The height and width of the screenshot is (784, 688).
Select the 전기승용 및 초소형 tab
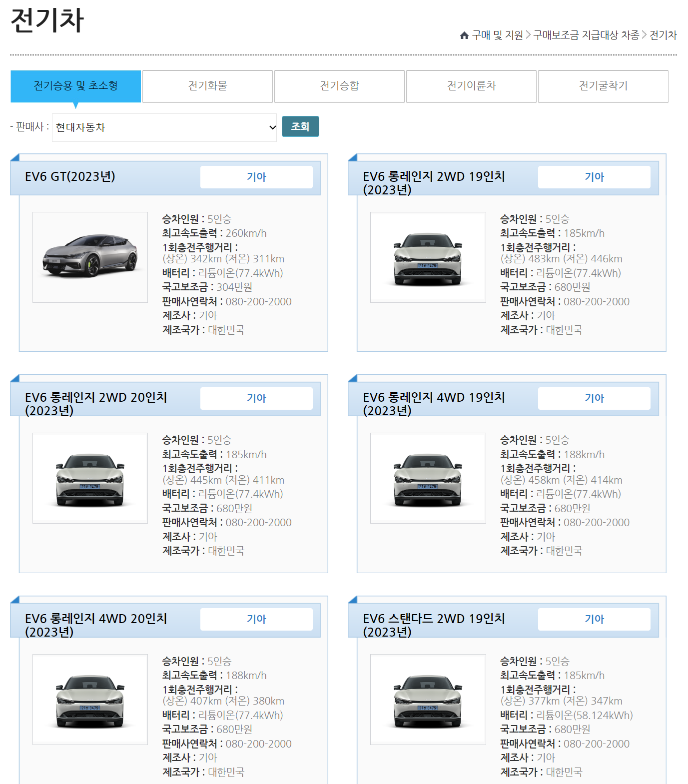(x=76, y=86)
